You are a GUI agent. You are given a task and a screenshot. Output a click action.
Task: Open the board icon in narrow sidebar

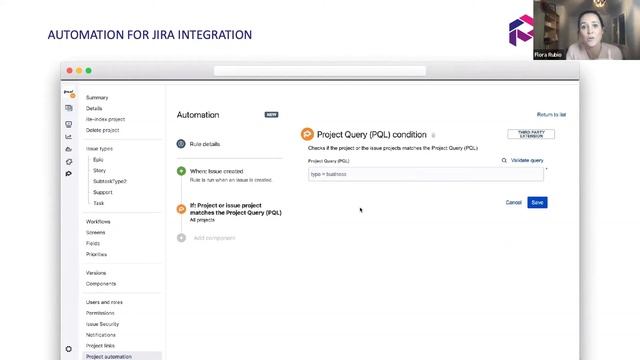click(69, 108)
